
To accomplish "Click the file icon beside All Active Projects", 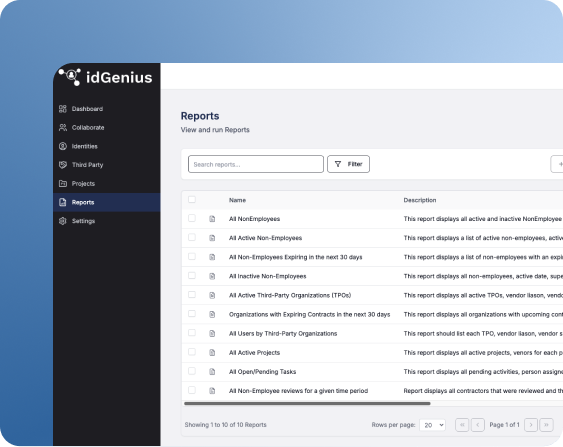I will 212,353.
